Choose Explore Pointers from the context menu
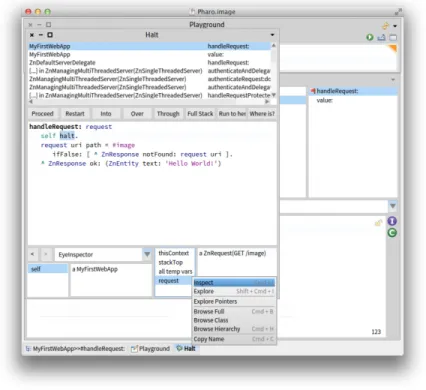426x390 pixels. tap(234, 301)
